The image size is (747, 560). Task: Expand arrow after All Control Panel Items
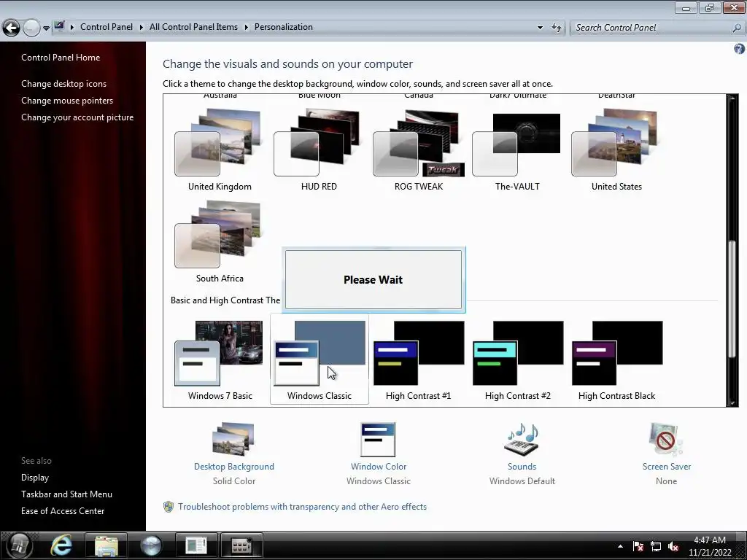point(247,27)
